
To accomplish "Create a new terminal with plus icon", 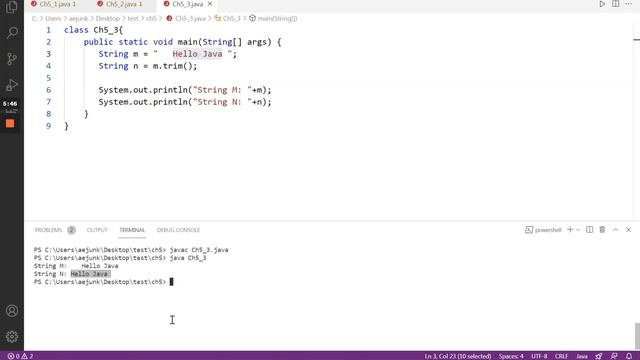I will 570,230.
